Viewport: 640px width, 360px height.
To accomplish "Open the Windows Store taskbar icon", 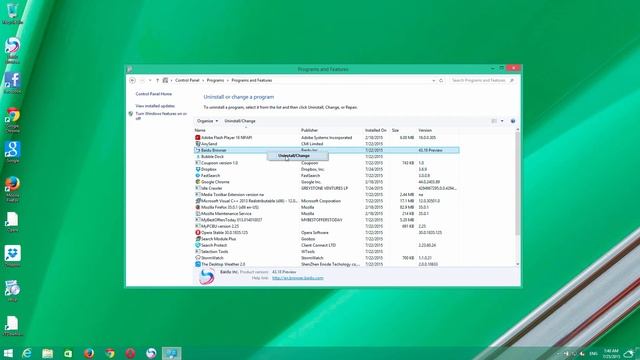I will (68, 353).
